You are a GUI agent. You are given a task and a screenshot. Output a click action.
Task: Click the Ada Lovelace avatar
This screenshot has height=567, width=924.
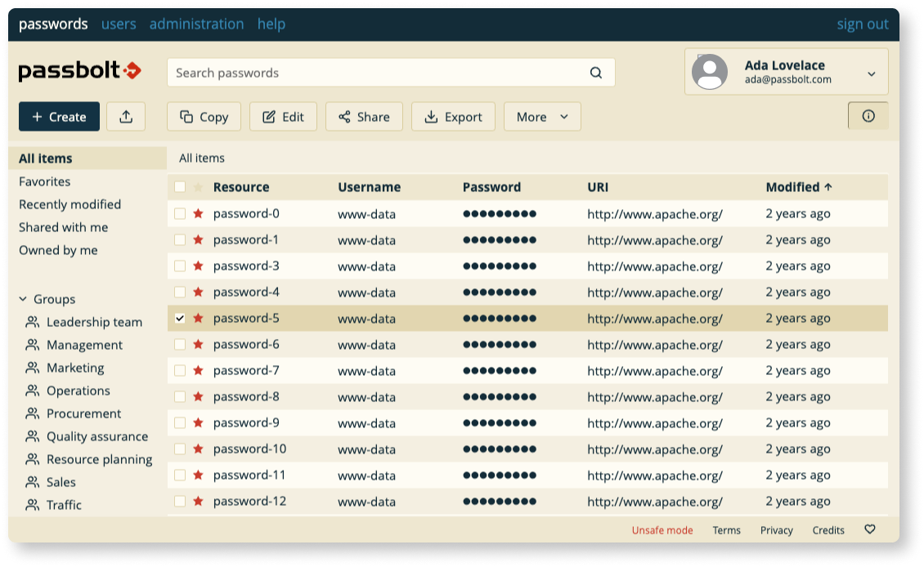point(710,72)
